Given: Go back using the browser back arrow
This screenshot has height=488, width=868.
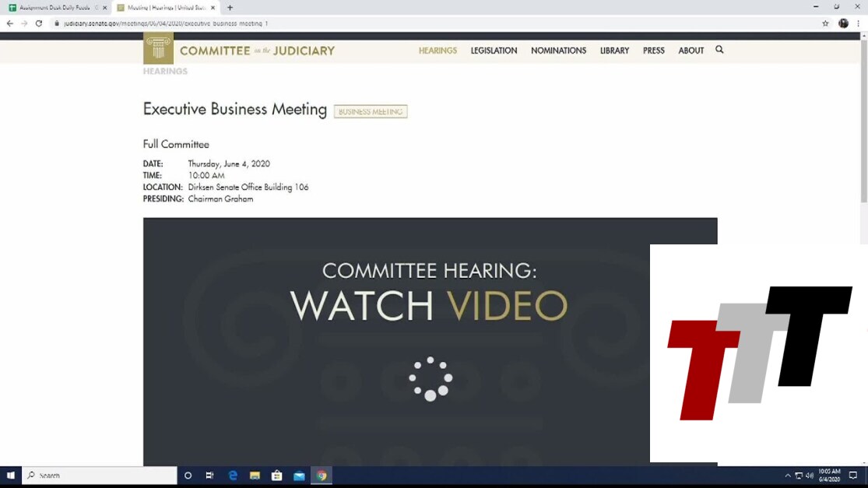Looking at the screenshot, I should [10, 23].
